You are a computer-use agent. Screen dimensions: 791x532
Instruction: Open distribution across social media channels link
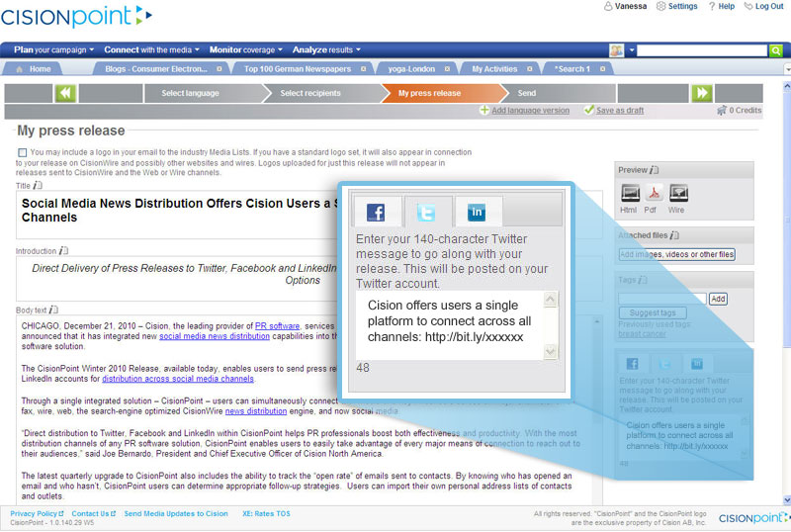(178, 379)
